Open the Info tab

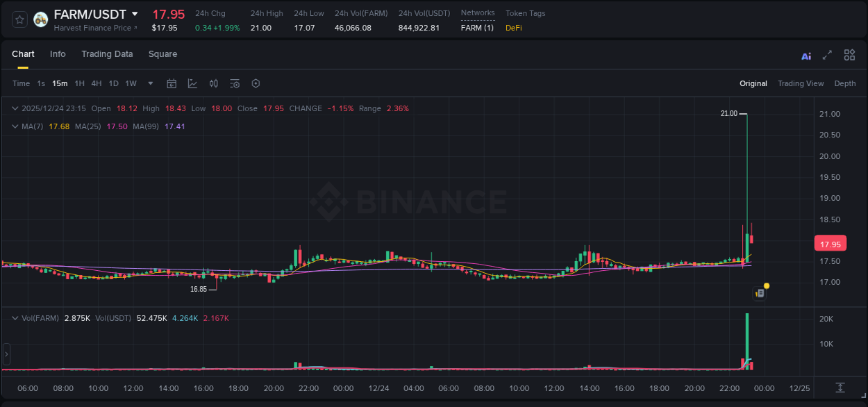[58, 54]
